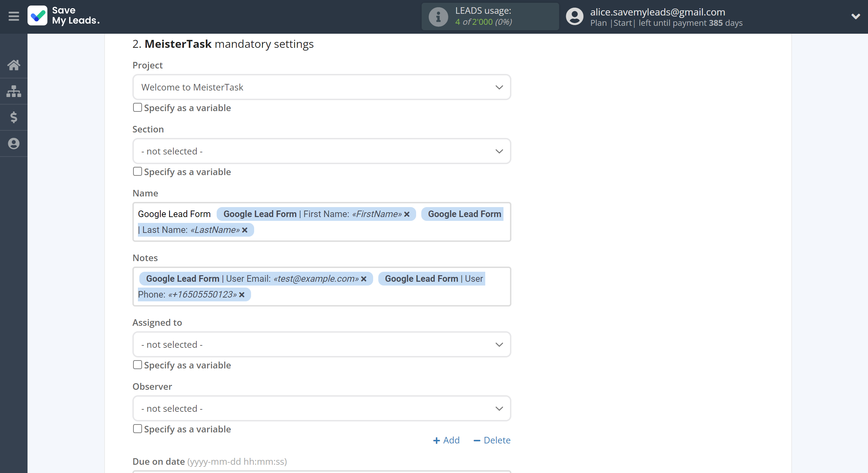Open the Project dropdown
Image resolution: width=868 pixels, height=473 pixels.
coord(322,87)
